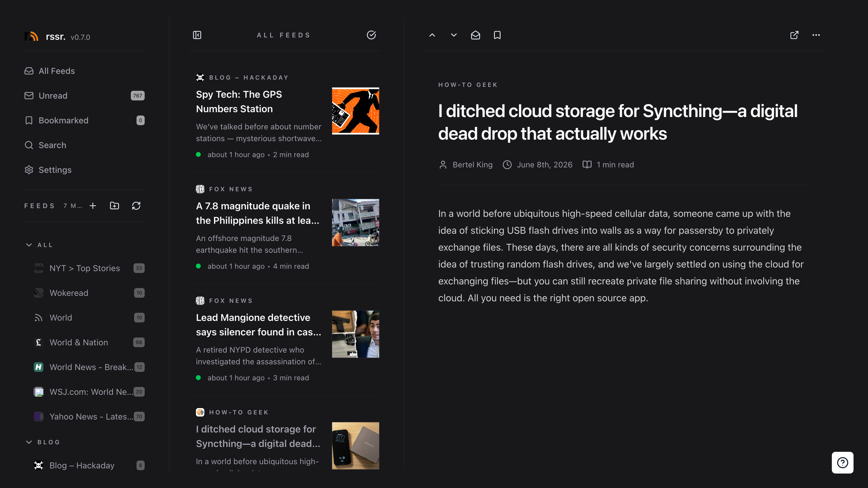Screen dimensions: 868x488
Task: Bookmark the current article
Action: (x=497, y=35)
